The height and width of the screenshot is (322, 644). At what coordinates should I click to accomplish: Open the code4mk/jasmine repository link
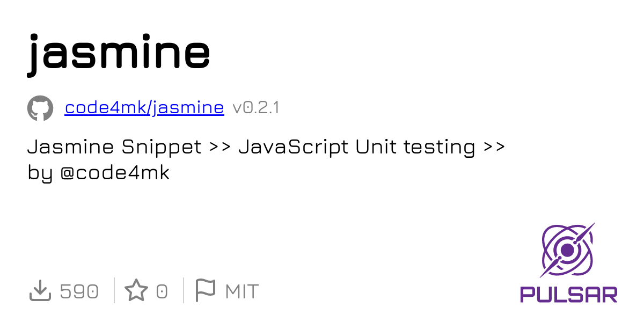point(144,108)
